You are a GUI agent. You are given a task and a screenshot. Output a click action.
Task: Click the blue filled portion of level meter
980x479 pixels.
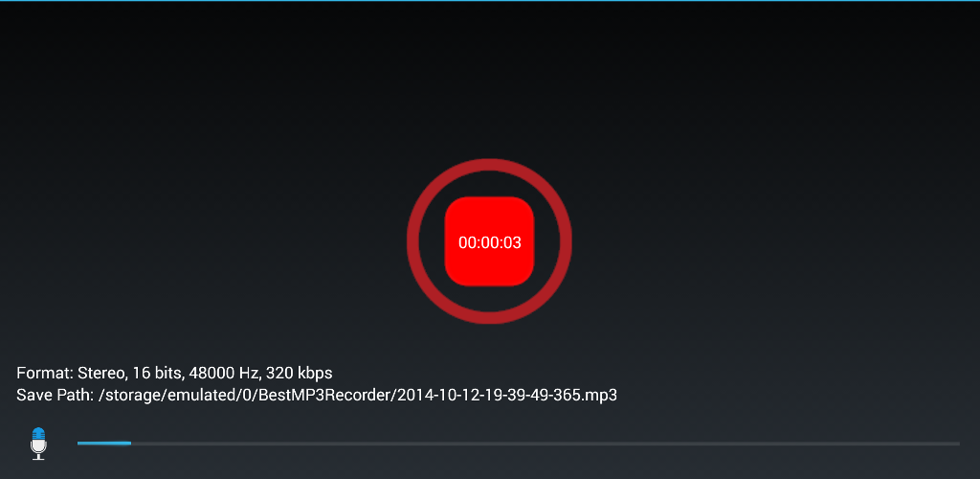click(104, 444)
